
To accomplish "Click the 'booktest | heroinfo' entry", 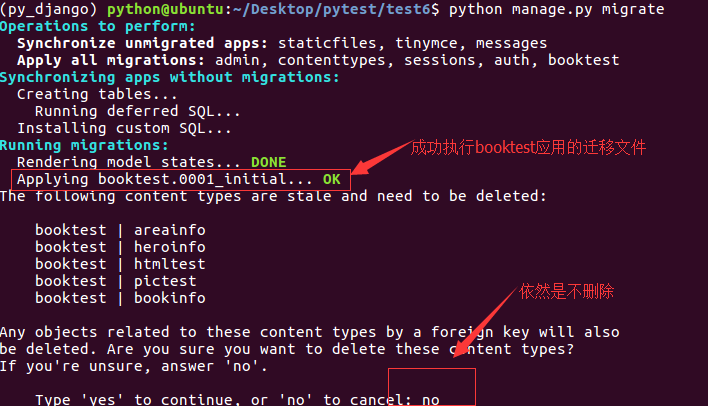I will (120, 247).
